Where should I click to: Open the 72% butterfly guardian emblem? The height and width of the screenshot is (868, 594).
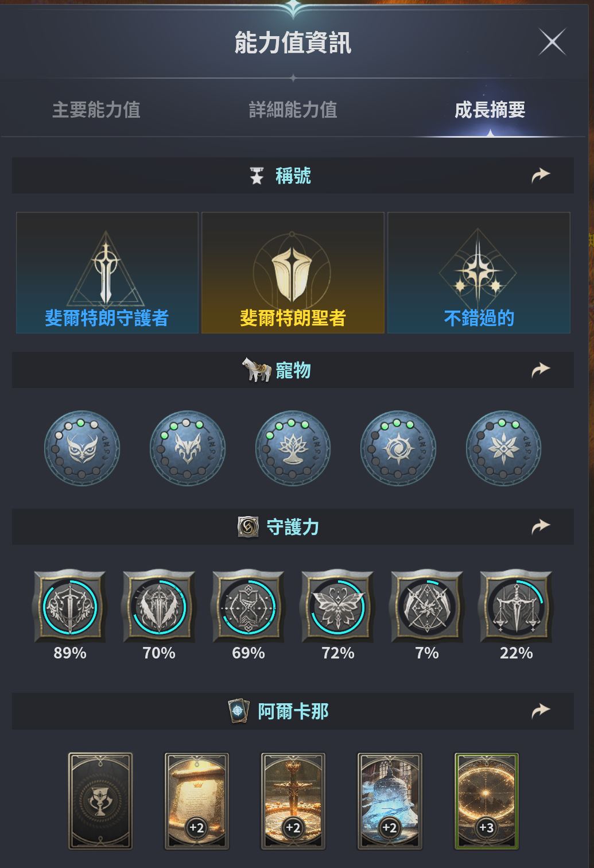click(337, 606)
